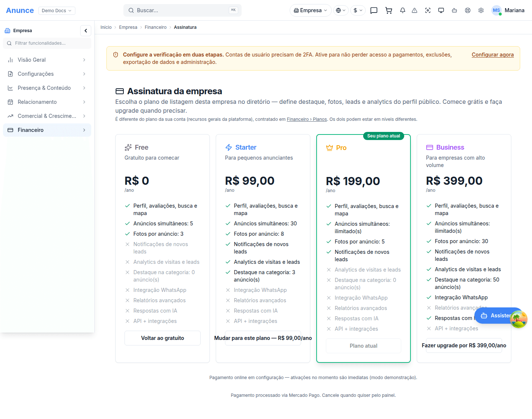Screen dimensions: 532x419
Task: Open the robot assistant icon in header
Action: [454, 10]
